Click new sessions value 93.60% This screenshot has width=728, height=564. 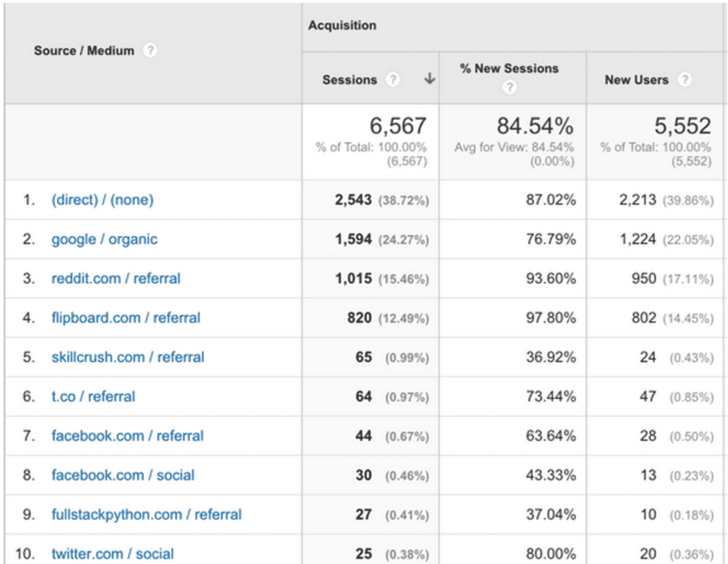(x=551, y=279)
